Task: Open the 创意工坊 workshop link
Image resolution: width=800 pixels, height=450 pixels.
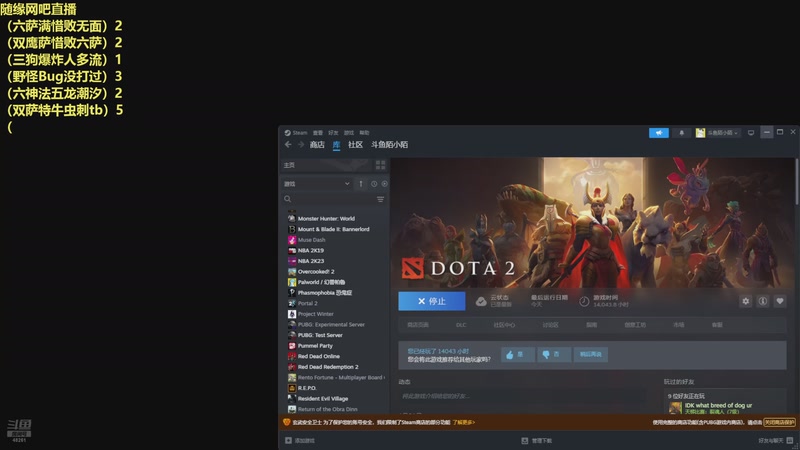Action: coord(635,325)
